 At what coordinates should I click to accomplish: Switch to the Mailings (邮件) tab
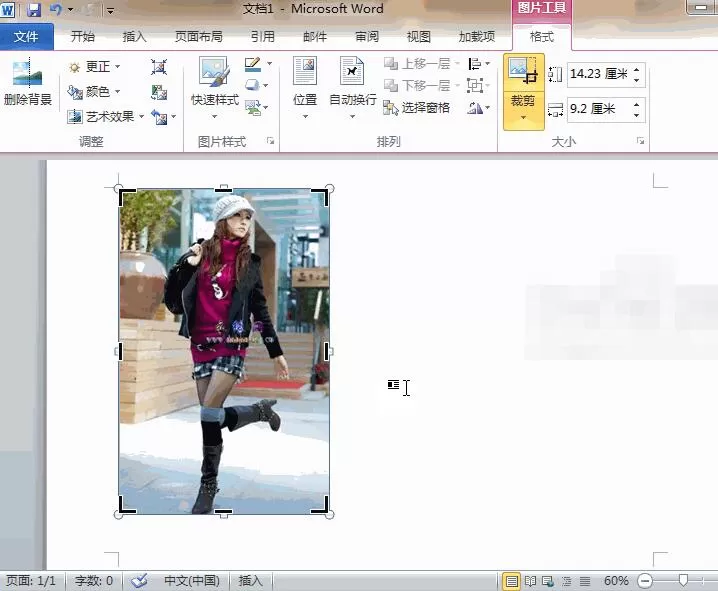pyautogui.click(x=315, y=37)
